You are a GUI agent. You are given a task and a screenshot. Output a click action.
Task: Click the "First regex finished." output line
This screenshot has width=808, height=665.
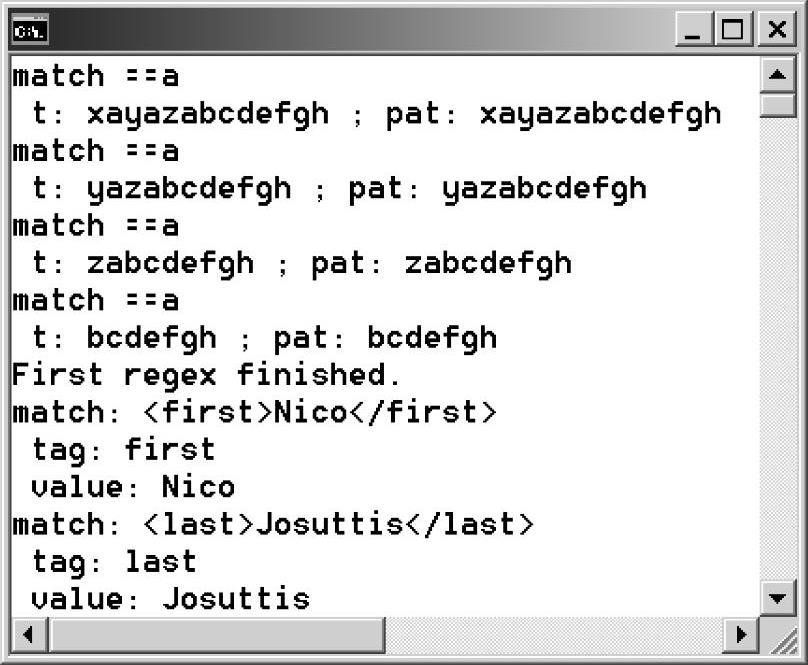(206, 375)
